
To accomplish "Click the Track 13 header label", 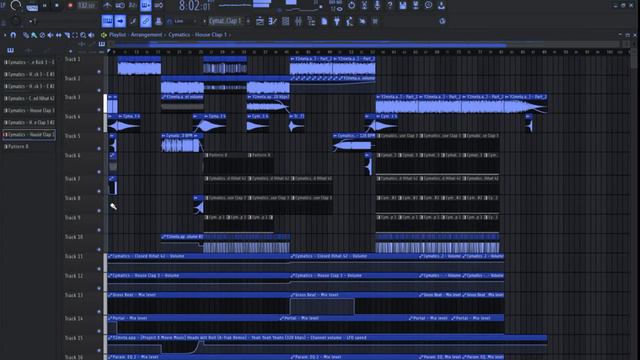I will [74, 295].
